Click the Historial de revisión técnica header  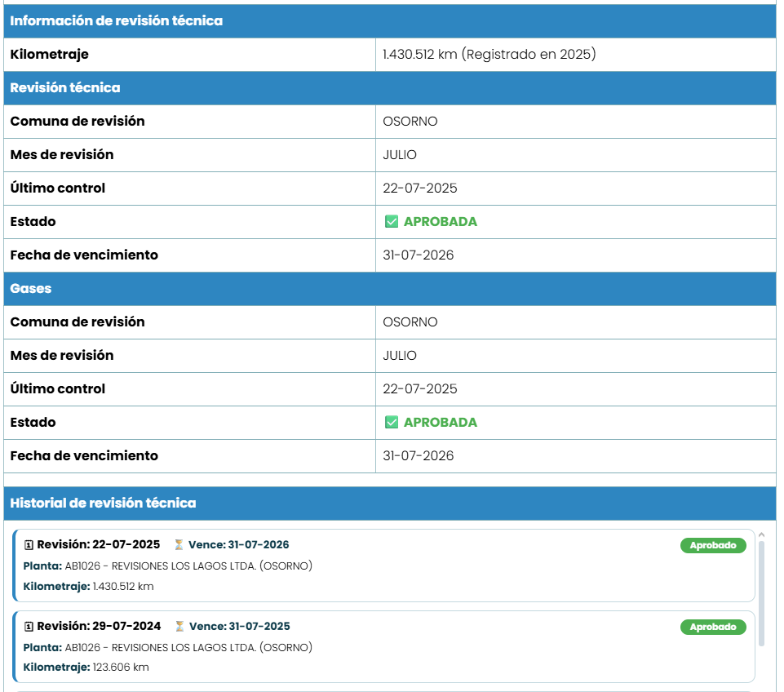104,503
